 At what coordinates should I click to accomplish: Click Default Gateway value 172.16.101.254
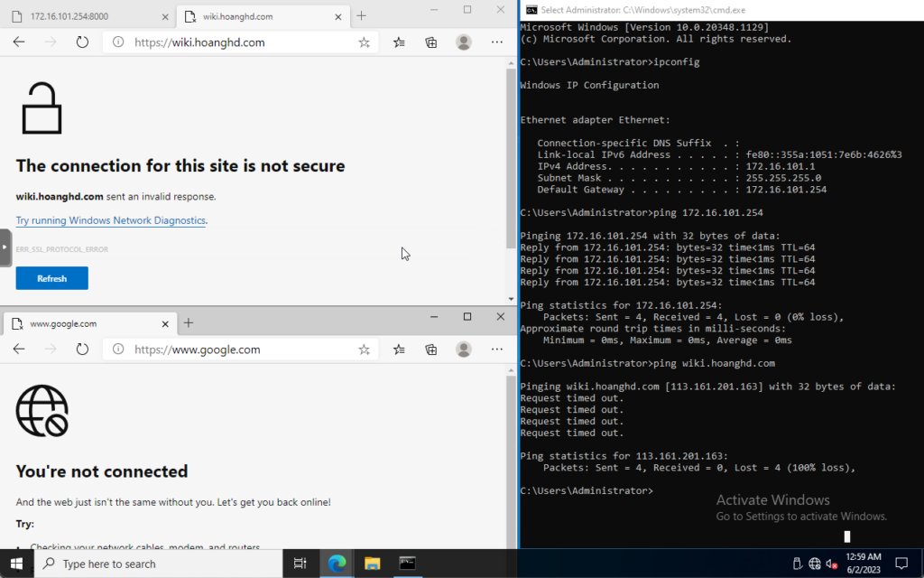pos(786,190)
